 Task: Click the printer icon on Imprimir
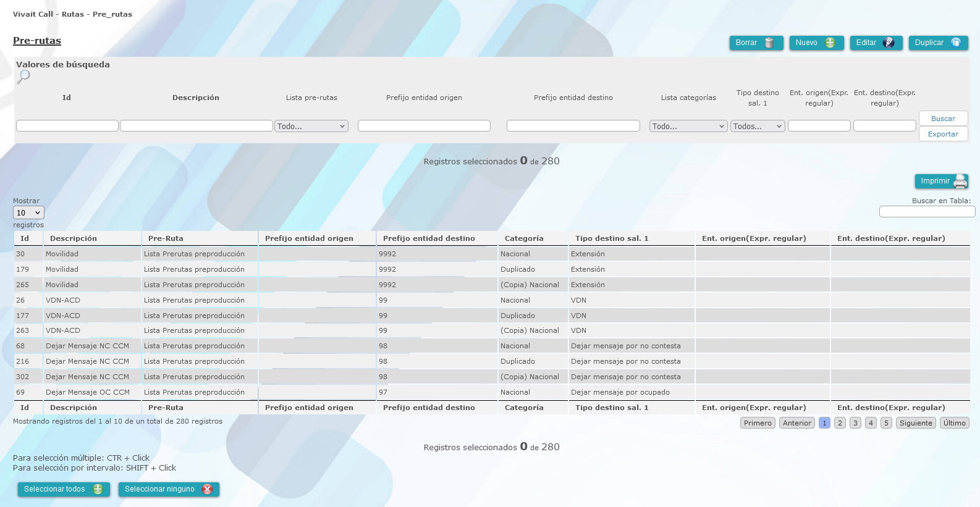coord(961,181)
